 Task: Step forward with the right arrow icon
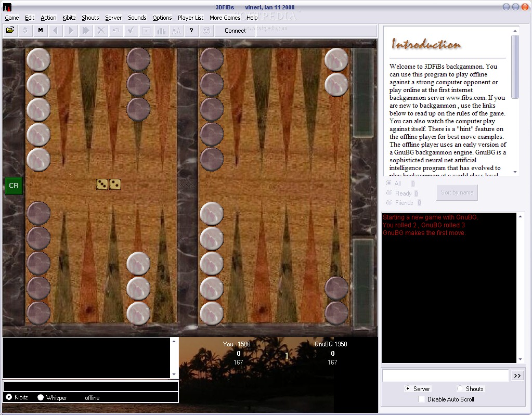click(71, 31)
